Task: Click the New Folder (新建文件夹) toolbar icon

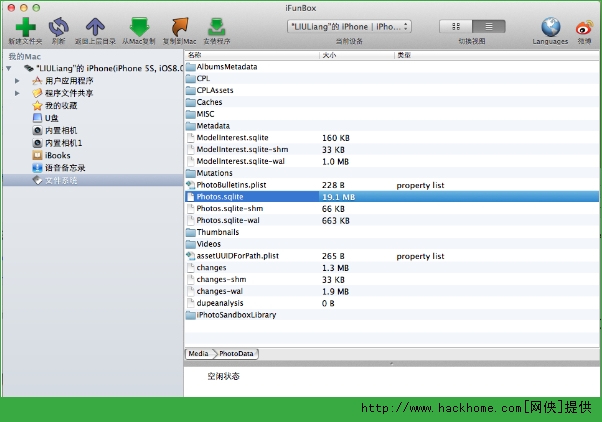Action: tap(24, 27)
